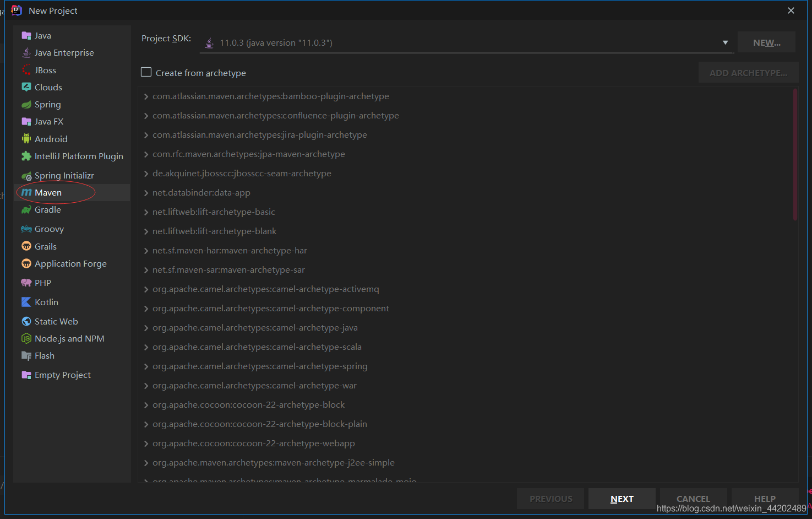Select the Java FX folder icon
This screenshot has height=519, width=812.
coord(26,122)
